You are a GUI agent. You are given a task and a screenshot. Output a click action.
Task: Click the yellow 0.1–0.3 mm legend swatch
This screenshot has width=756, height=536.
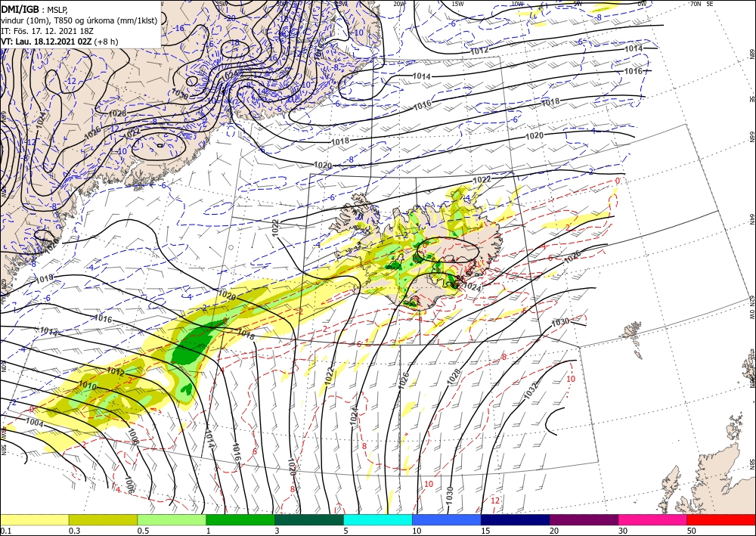34,519
